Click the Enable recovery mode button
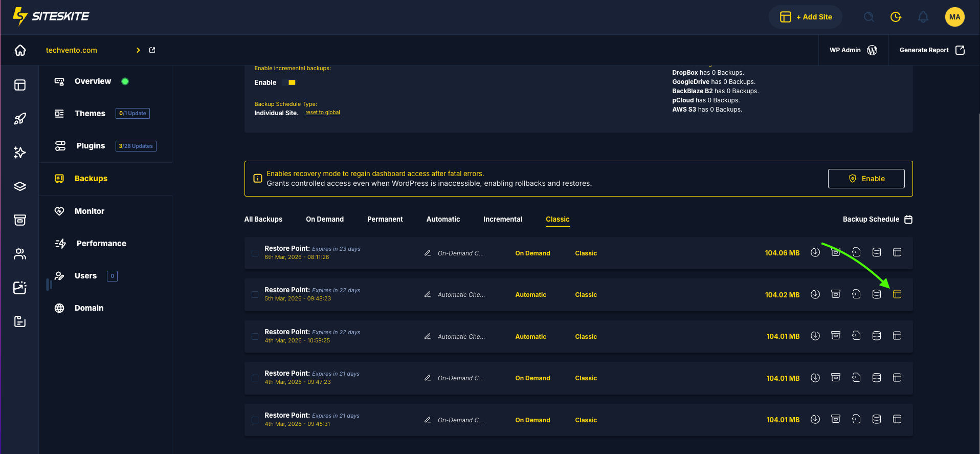This screenshot has width=980, height=454. click(x=866, y=179)
